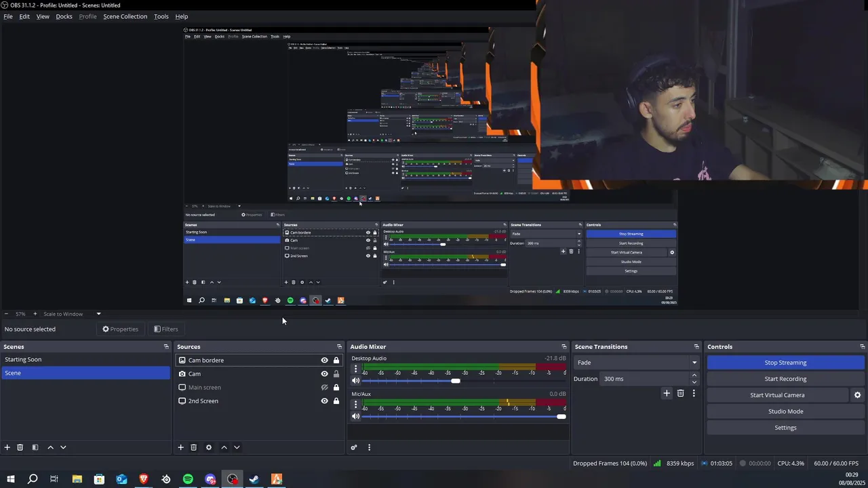Open the Fade transition dropdown
The image size is (868, 488).
click(637, 363)
